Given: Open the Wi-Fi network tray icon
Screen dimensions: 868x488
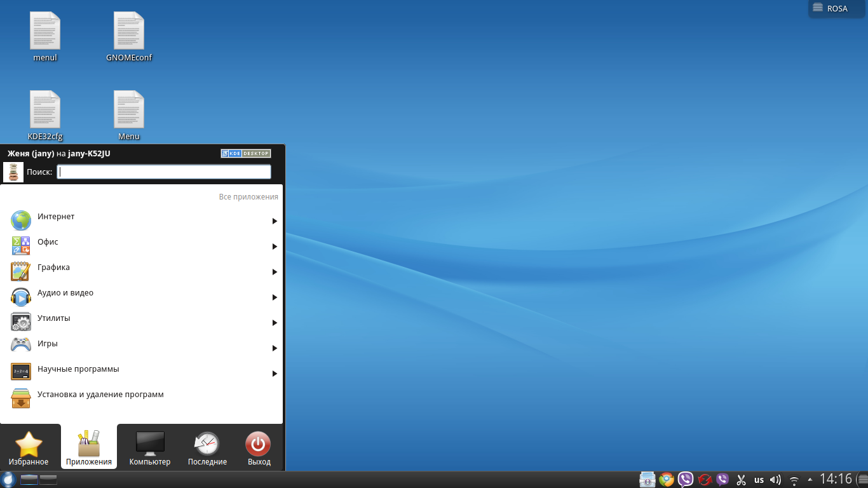Looking at the screenshot, I should coord(794,480).
